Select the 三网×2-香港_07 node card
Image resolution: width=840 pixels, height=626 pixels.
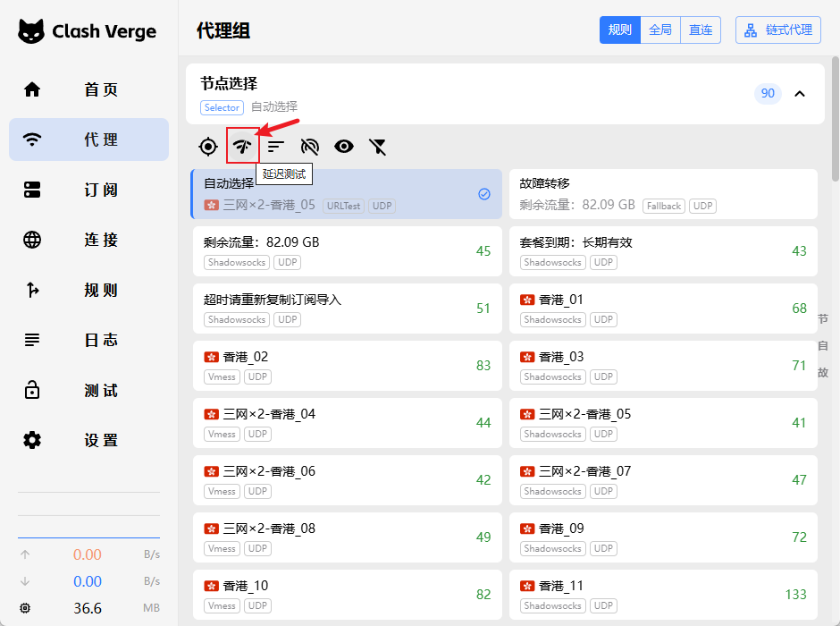(662, 480)
